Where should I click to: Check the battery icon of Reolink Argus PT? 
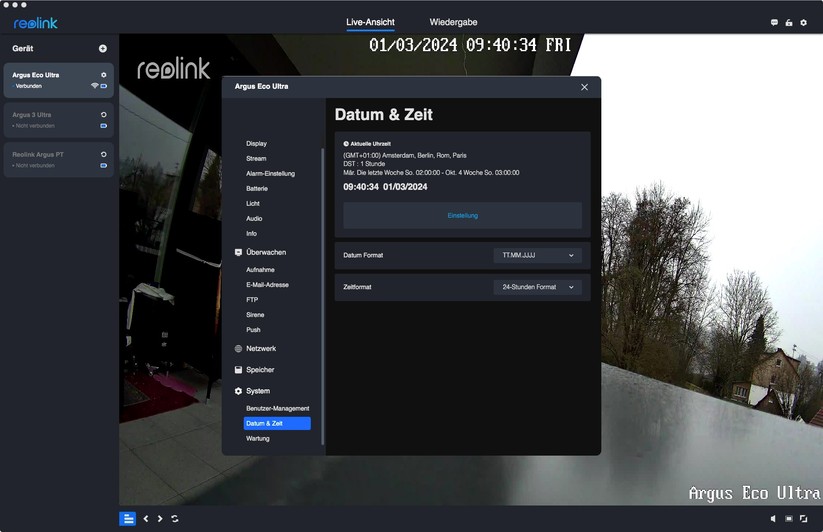coord(103,165)
